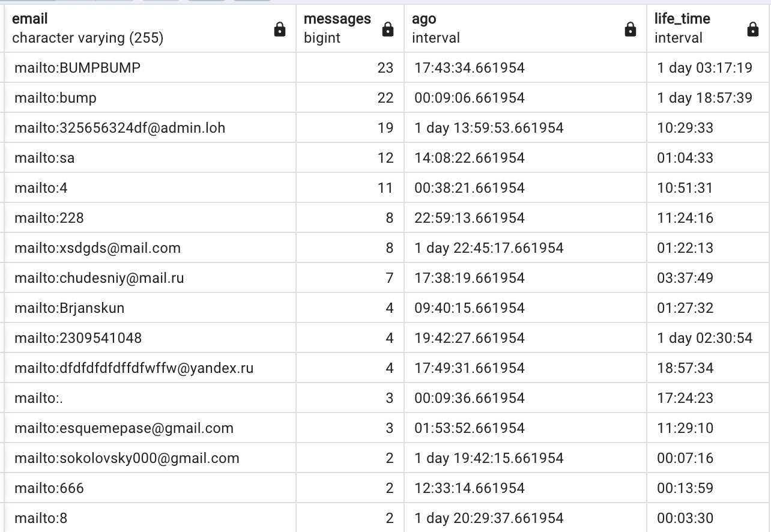Image resolution: width=771 pixels, height=532 pixels.
Task: Click the mailto:BUMPBUMP email cell
Action: 77,68
